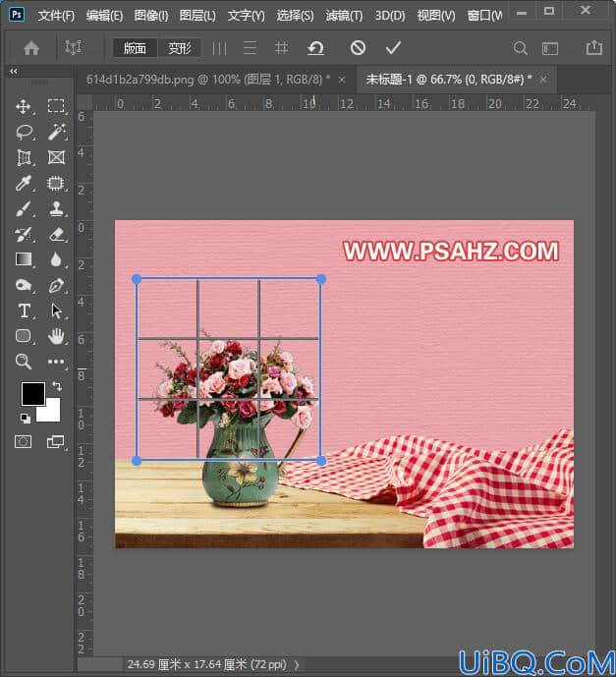
Task: Open the extra tools ellipsis menu
Action: (x=56, y=362)
